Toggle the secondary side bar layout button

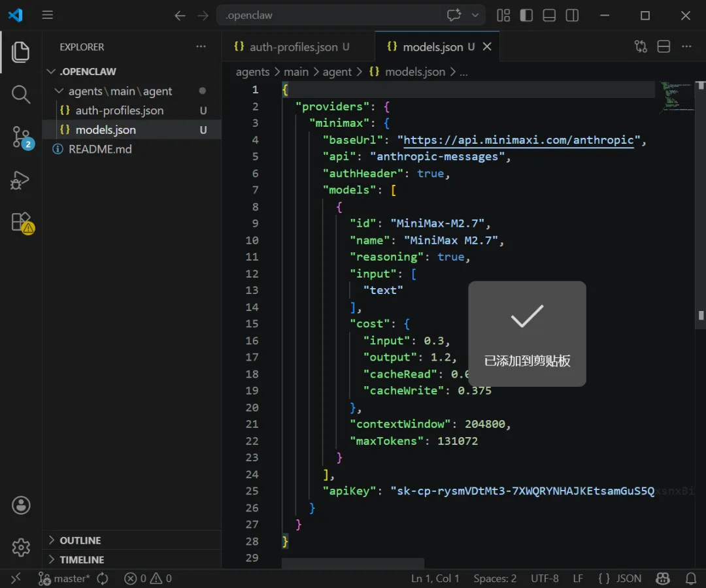click(x=572, y=16)
